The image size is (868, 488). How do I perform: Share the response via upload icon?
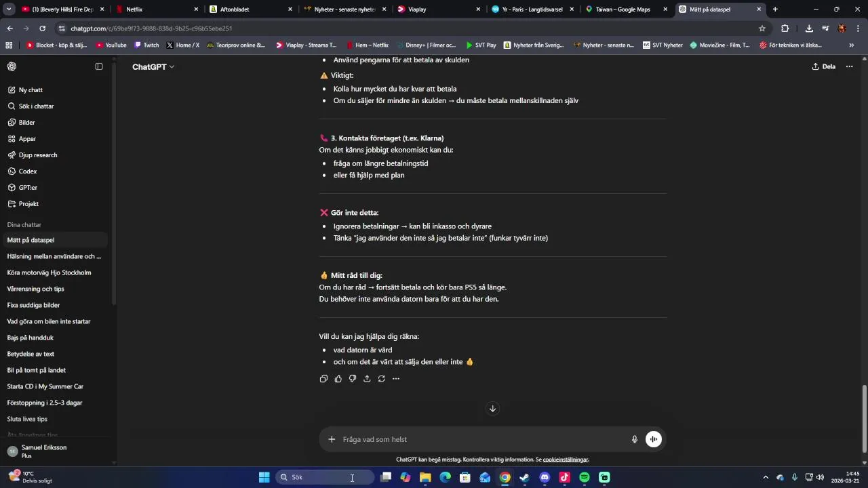pos(367,379)
